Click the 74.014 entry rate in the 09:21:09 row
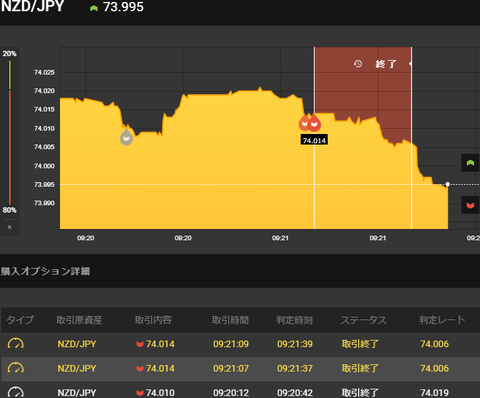Viewport: 480px width, 398px height. pyautogui.click(x=160, y=344)
